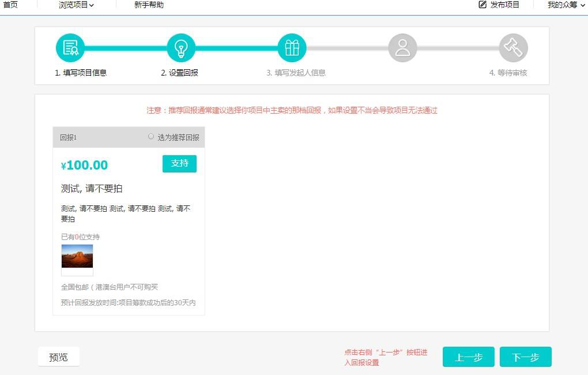Click the reward's desert rock thumbnail image
Screen dimensions: 588x375
pos(77,256)
